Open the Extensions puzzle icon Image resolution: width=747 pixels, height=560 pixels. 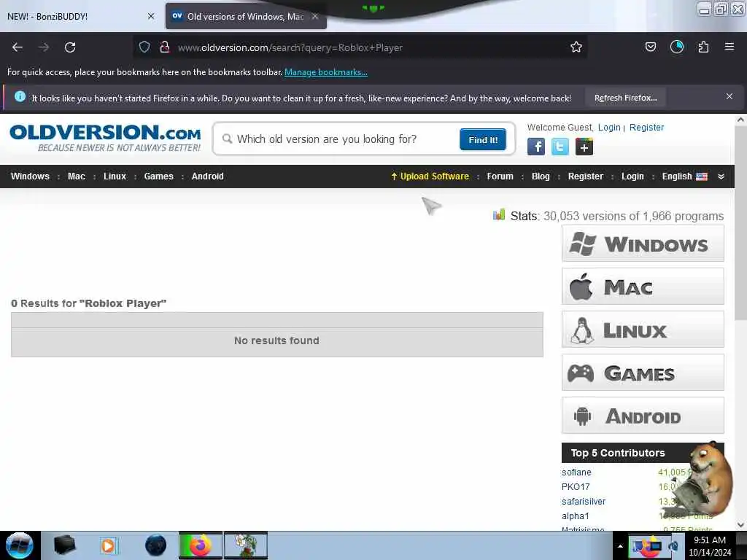[703, 47]
